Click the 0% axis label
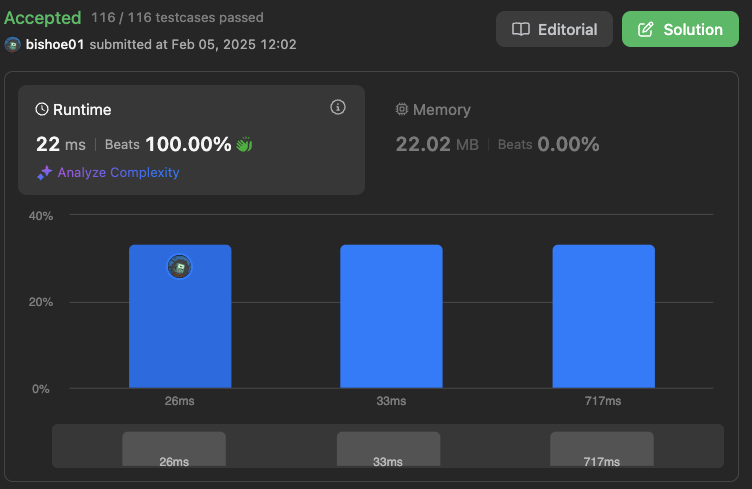752x489 pixels. pos(41,389)
